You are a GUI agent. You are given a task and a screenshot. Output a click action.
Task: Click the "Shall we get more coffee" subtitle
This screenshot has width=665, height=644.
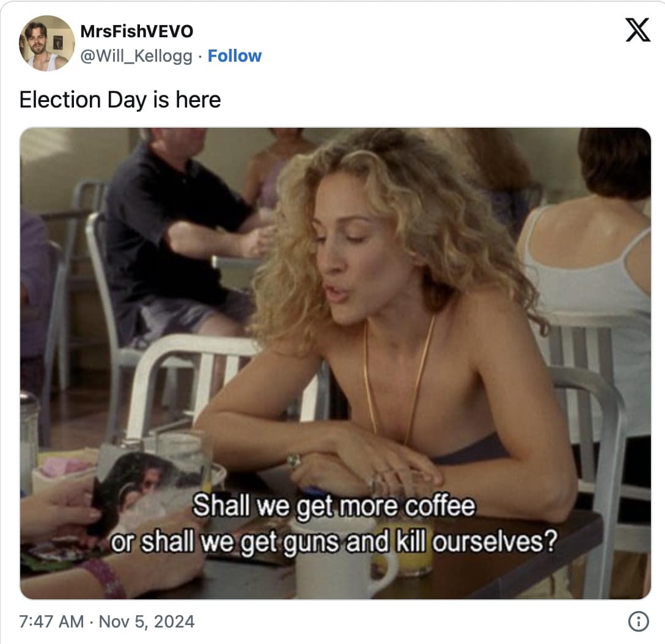pos(334,505)
